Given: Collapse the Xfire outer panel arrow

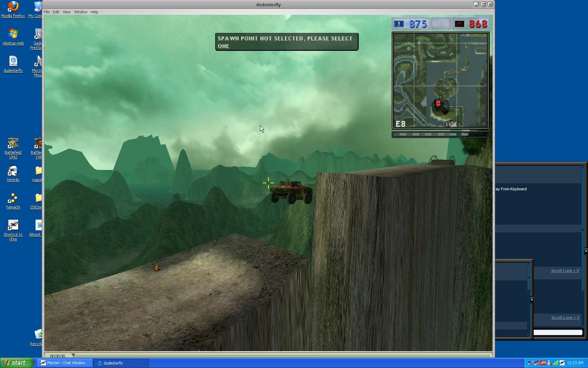Looking at the screenshot, I should tap(586, 251).
